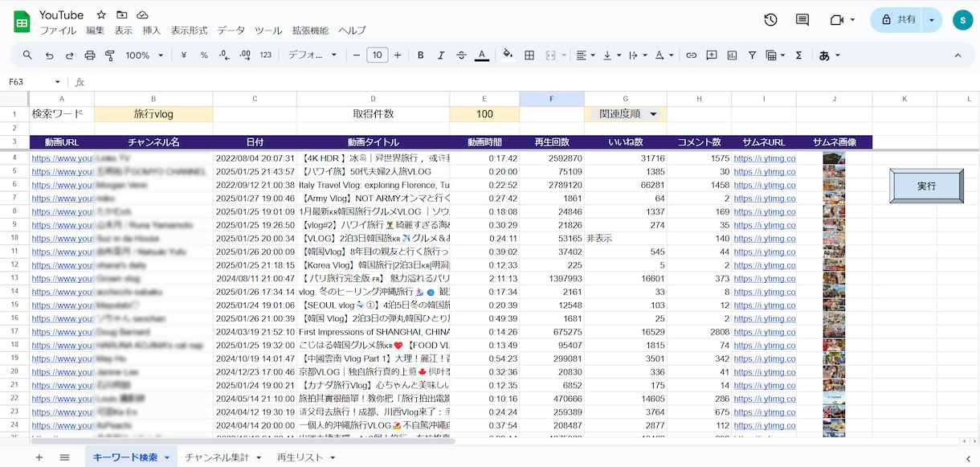Show all sheets list
The height and width of the screenshot is (467, 980).
point(65,457)
